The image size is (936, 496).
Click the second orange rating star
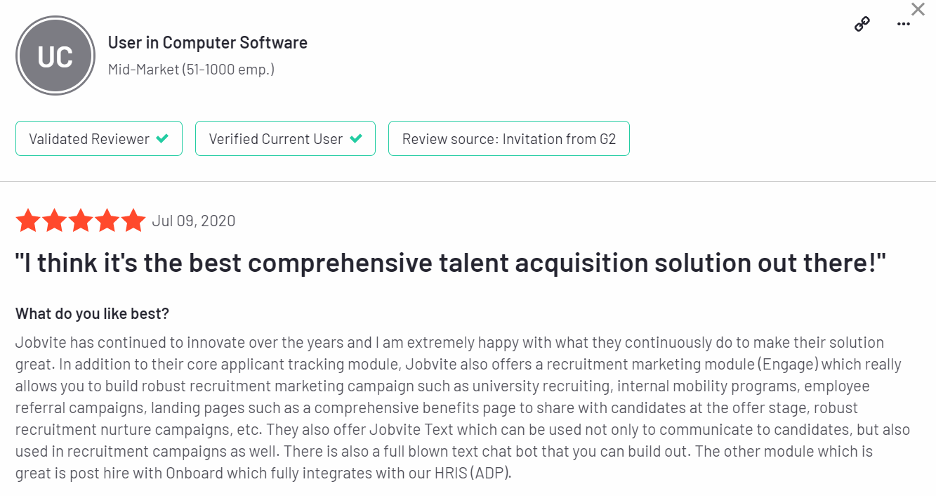tap(54, 221)
